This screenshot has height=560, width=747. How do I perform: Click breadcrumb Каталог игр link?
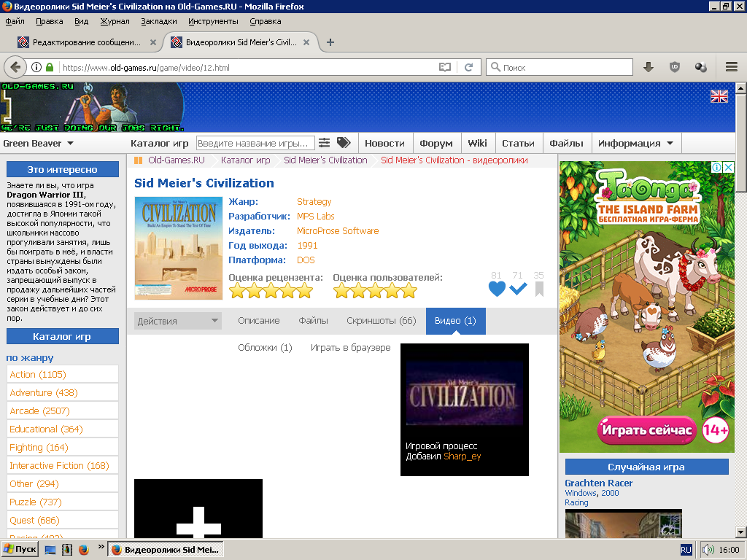click(x=245, y=160)
